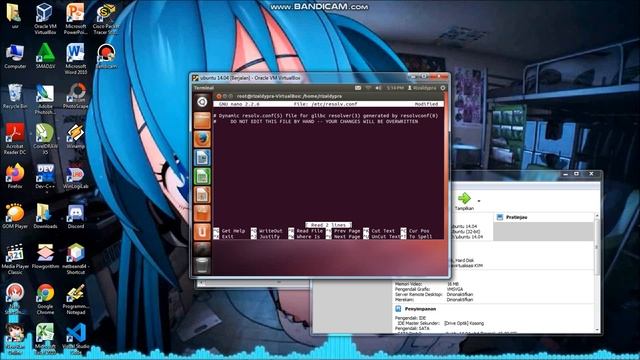
Task: Close the Ubuntu terminal via its red button
Action: (219, 96)
